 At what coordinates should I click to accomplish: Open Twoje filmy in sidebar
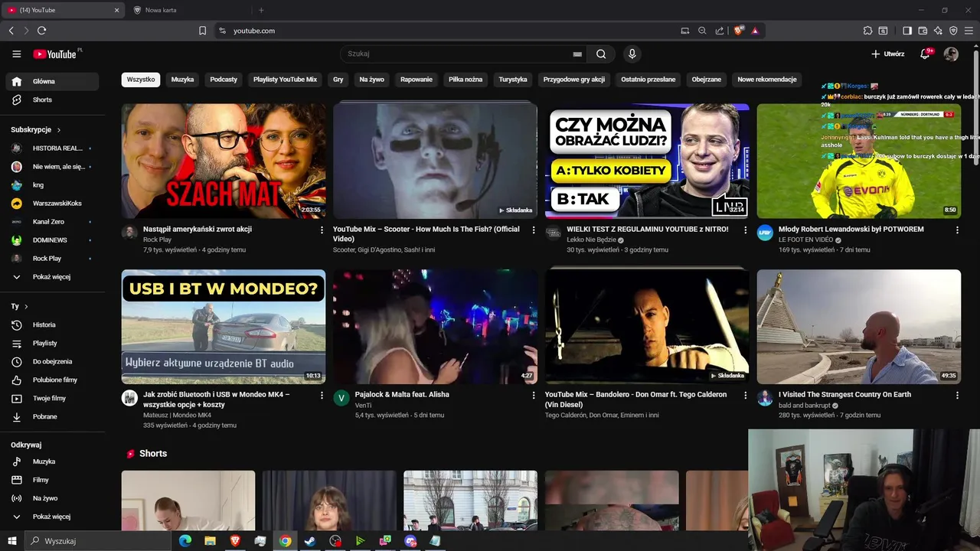pos(52,399)
